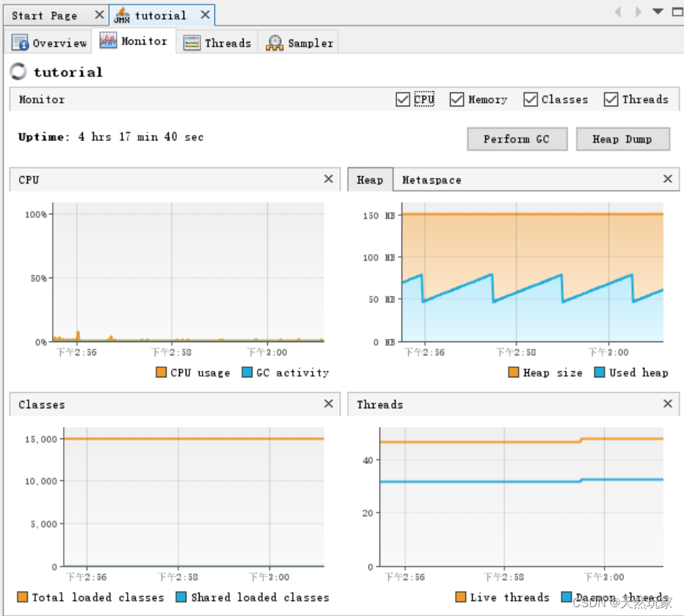The image size is (684, 616).
Task: Click inside the Heap usage chart
Action: [532, 272]
